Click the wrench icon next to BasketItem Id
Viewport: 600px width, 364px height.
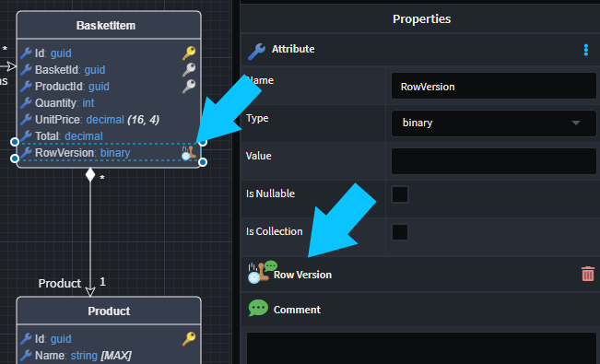[x=26, y=53]
